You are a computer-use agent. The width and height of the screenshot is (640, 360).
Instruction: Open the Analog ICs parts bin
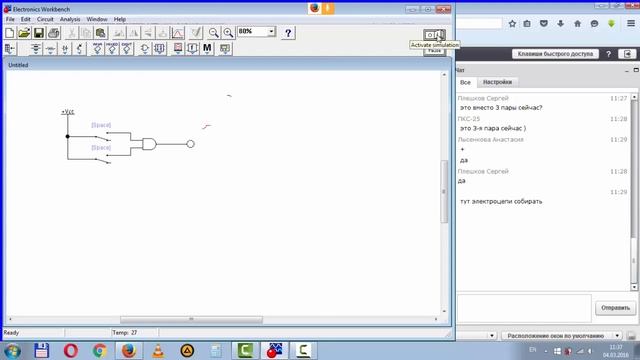click(97, 49)
